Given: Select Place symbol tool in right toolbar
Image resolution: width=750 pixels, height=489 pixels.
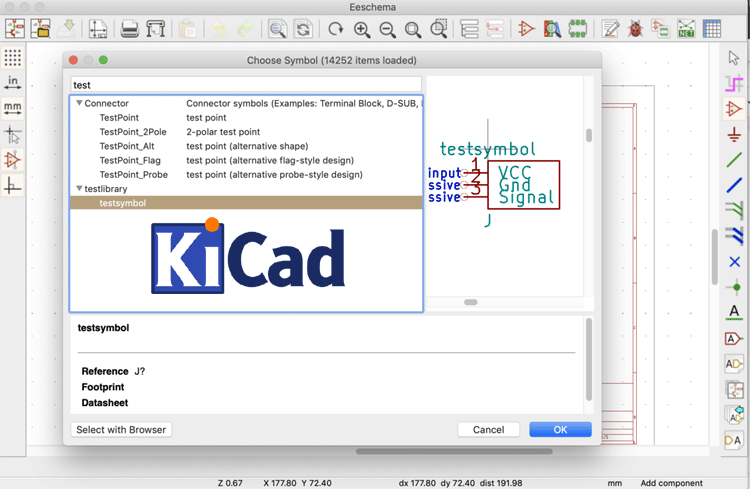Looking at the screenshot, I should tap(734, 109).
